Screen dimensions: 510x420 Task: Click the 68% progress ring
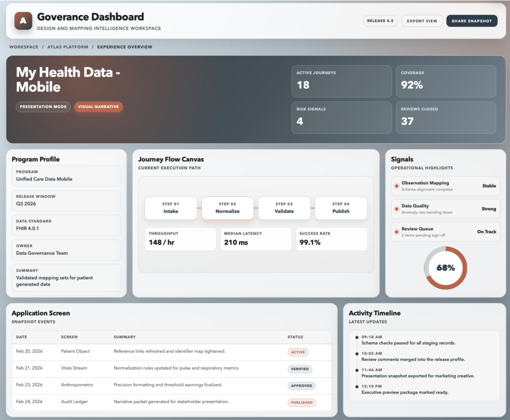click(x=446, y=268)
